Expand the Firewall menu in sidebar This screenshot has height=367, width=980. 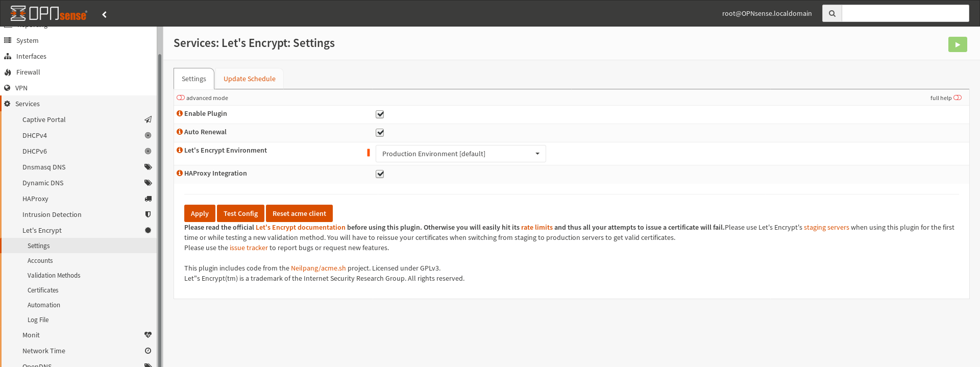[28, 72]
